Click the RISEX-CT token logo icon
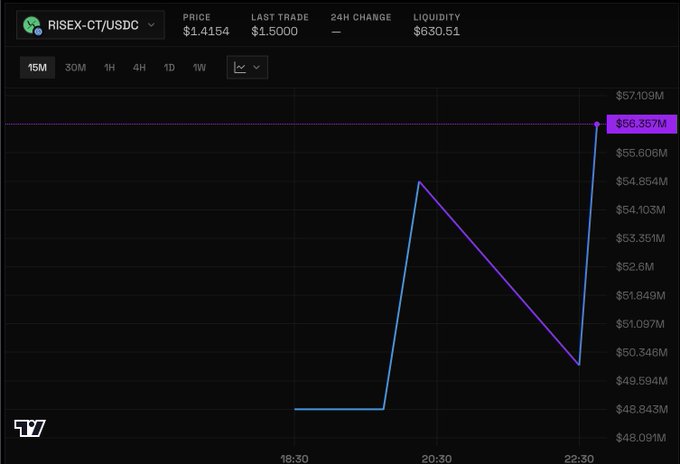 tap(32, 26)
